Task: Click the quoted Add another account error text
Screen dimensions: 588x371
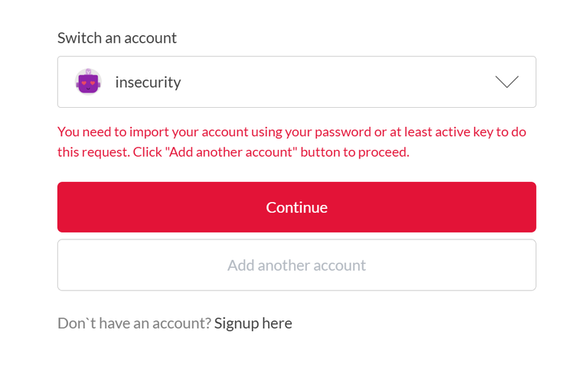Action: pyautogui.click(x=230, y=152)
